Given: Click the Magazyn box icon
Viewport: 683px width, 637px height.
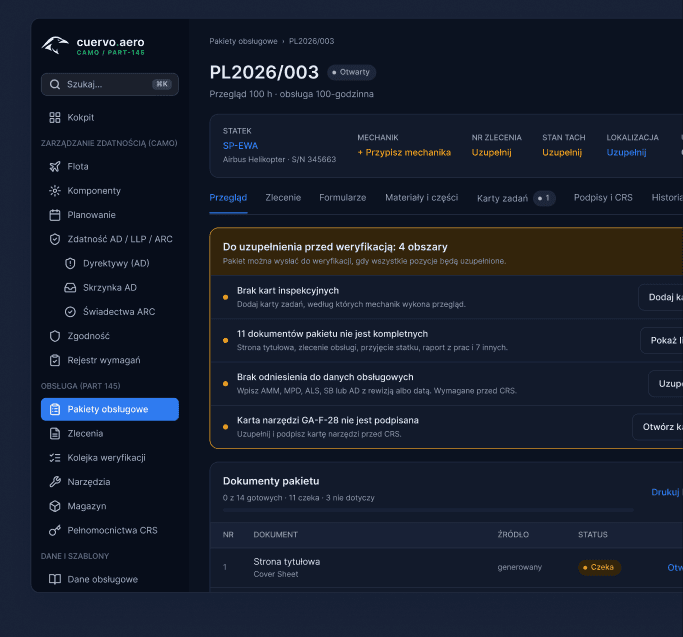Looking at the screenshot, I should tap(55, 506).
